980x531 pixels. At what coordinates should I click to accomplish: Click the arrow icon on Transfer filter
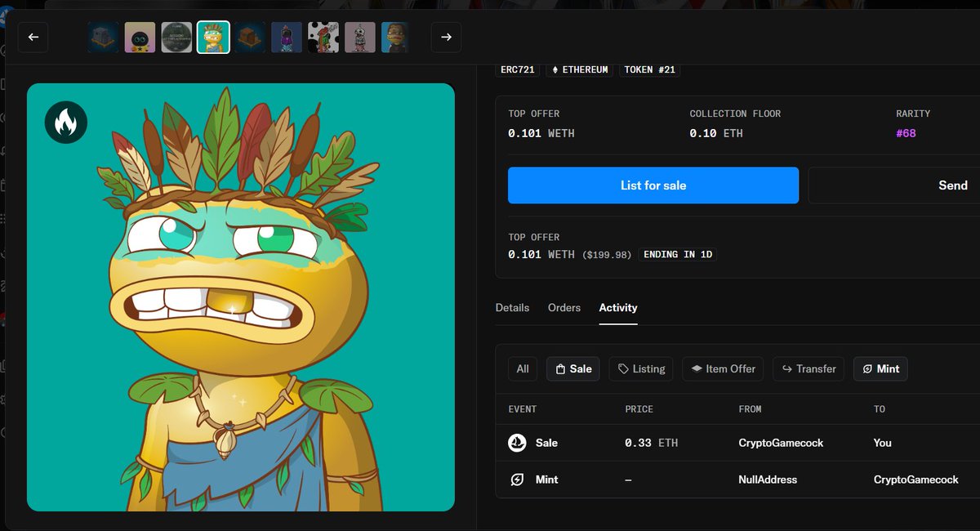coord(787,369)
